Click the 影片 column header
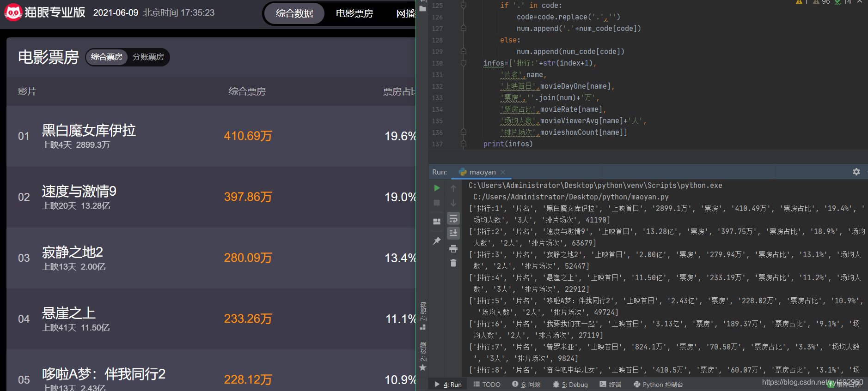The image size is (868, 391). click(x=27, y=91)
